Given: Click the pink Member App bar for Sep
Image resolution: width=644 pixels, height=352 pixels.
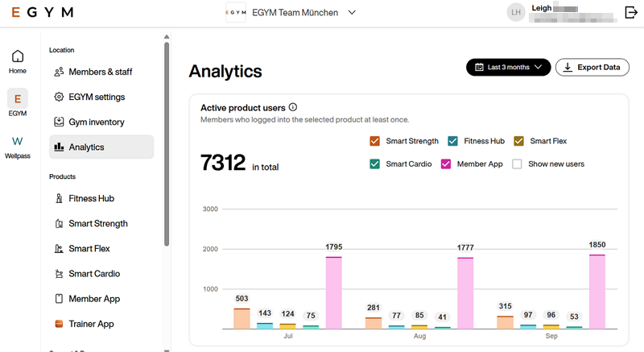Looking at the screenshot, I should point(597,292).
